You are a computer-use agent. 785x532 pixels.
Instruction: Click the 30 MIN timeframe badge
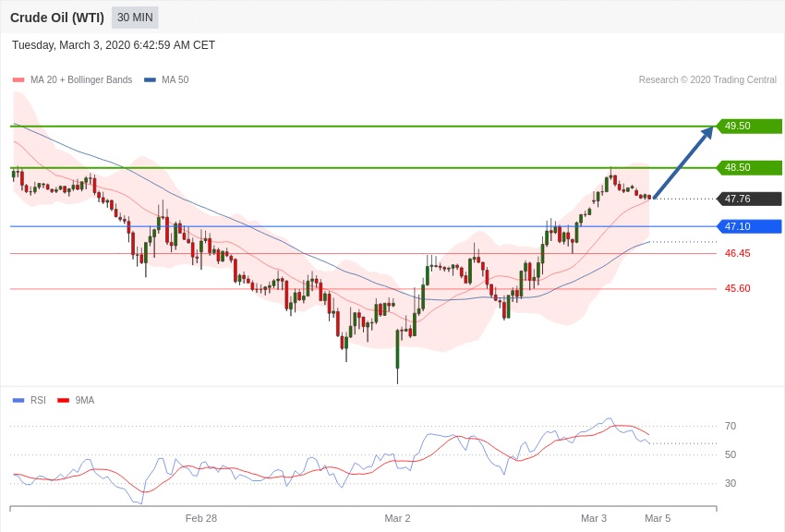click(135, 18)
